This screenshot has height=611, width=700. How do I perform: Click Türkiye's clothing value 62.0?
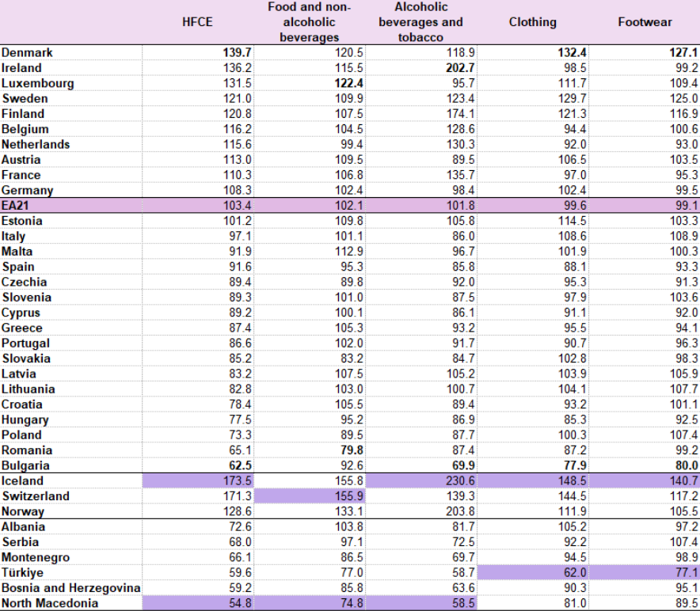pyautogui.click(x=575, y=573)
